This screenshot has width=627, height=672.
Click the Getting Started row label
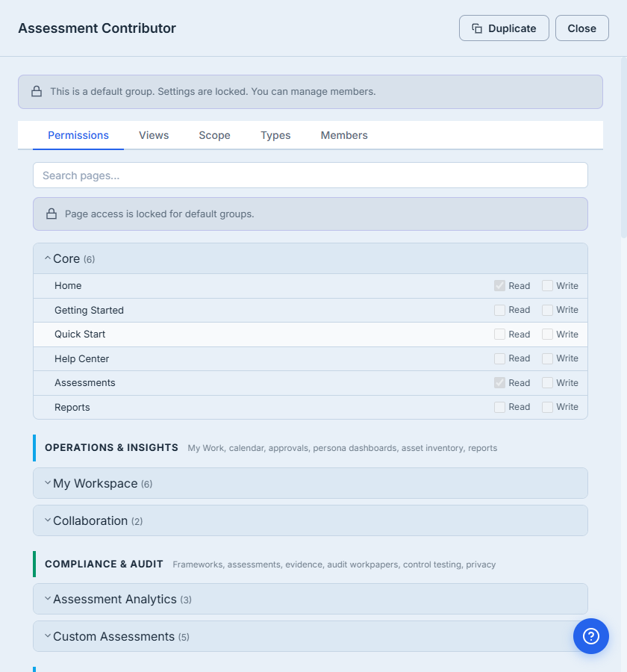tap(89, 310)
